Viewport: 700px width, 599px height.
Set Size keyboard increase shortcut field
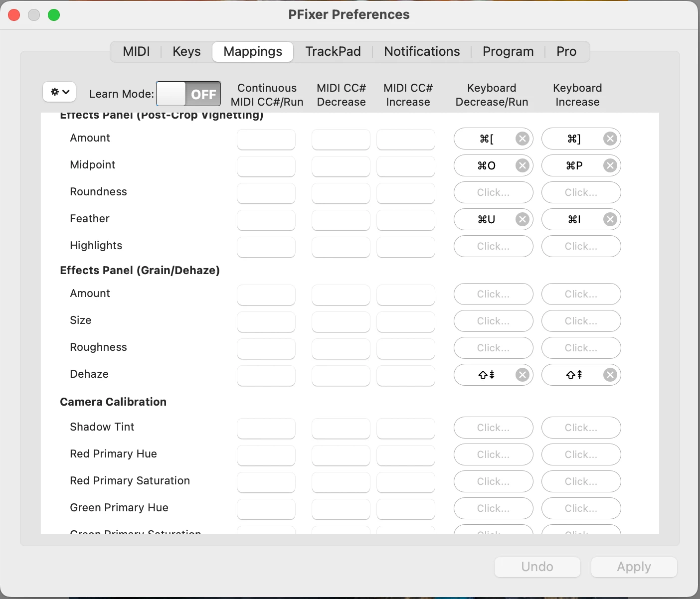581,321
